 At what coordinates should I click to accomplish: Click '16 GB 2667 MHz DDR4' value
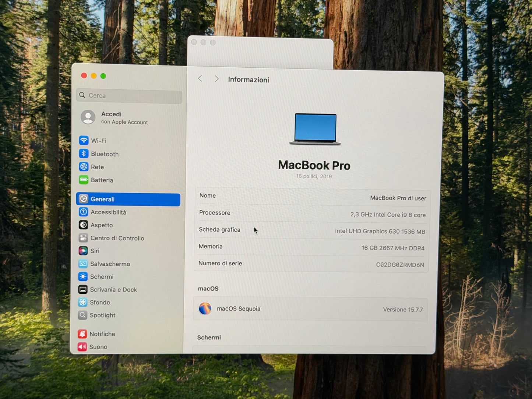point(393,248)
